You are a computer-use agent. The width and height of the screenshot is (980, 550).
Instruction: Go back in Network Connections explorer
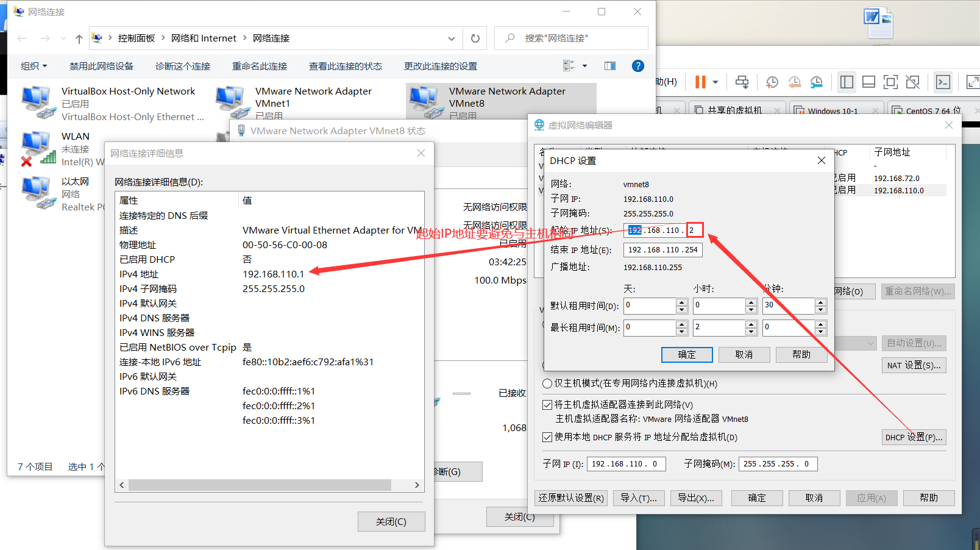(22, 38)
